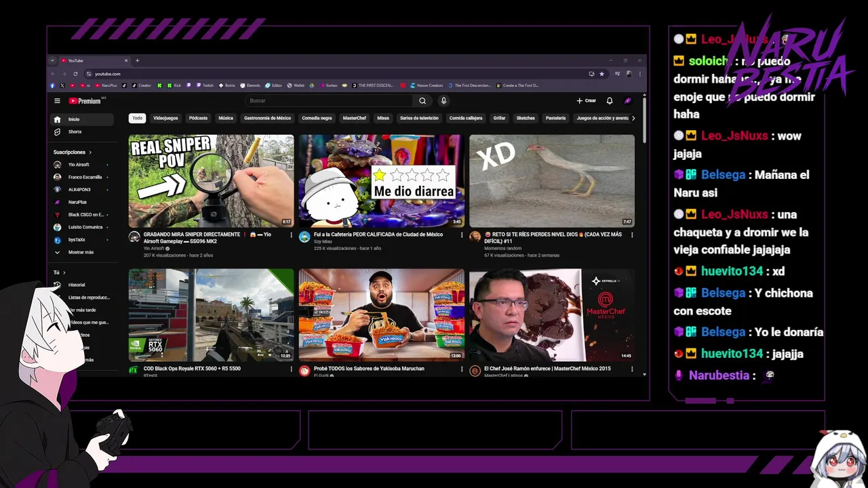Viewport: 868px width, 488px height.
Task: Click the Crear create button
Action: 587,101
